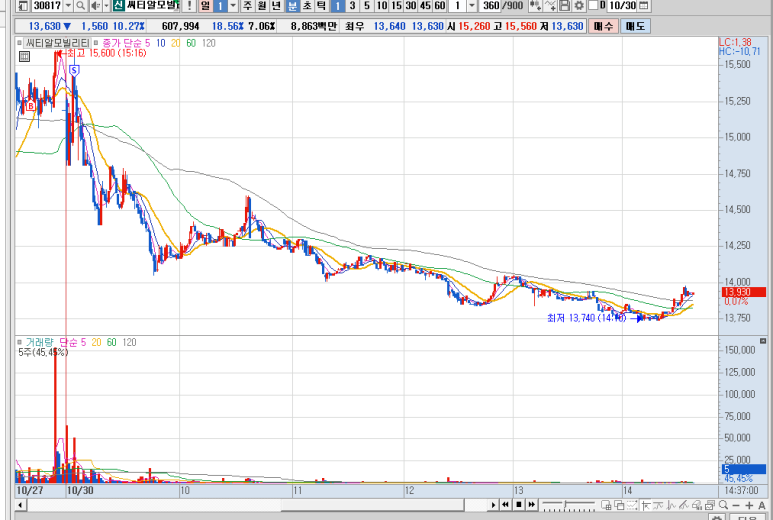The height and width of the screenshot is (520, 773).
Task: Click the replay speed slider handle
Action: coord(565,504)
